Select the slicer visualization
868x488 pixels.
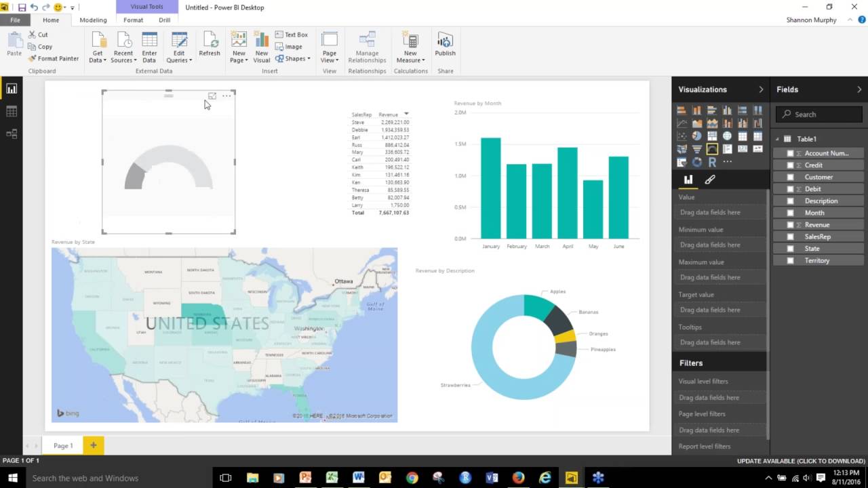[x=682, y=162]
